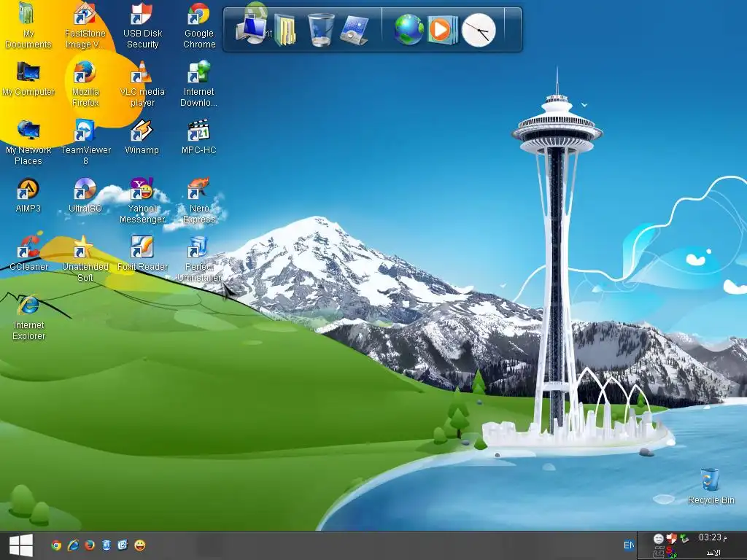This screenshot has height=560, width=747.
Task: Launch Foxit Reader shortcut
Action: pyautogui.click(x=142, y=254)
